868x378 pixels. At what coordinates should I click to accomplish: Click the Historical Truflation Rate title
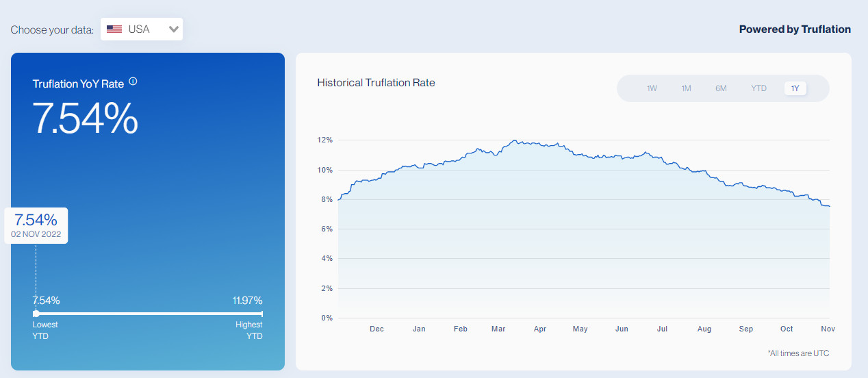click(x=376, y=83)
